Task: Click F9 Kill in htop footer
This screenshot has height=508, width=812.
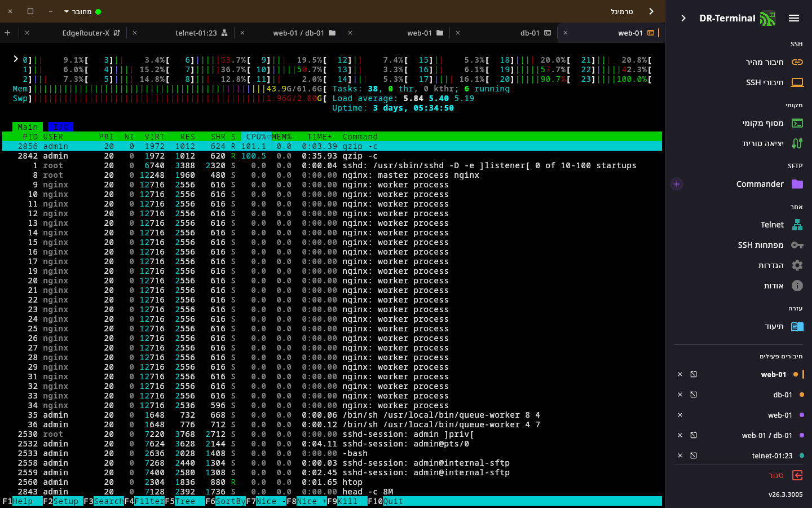Action: [347, 501]
